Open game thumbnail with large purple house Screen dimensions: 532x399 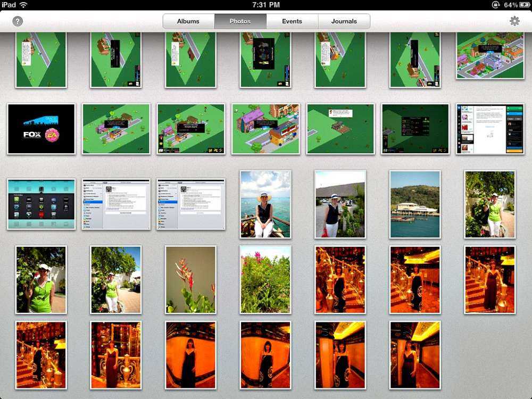point(265,129)
